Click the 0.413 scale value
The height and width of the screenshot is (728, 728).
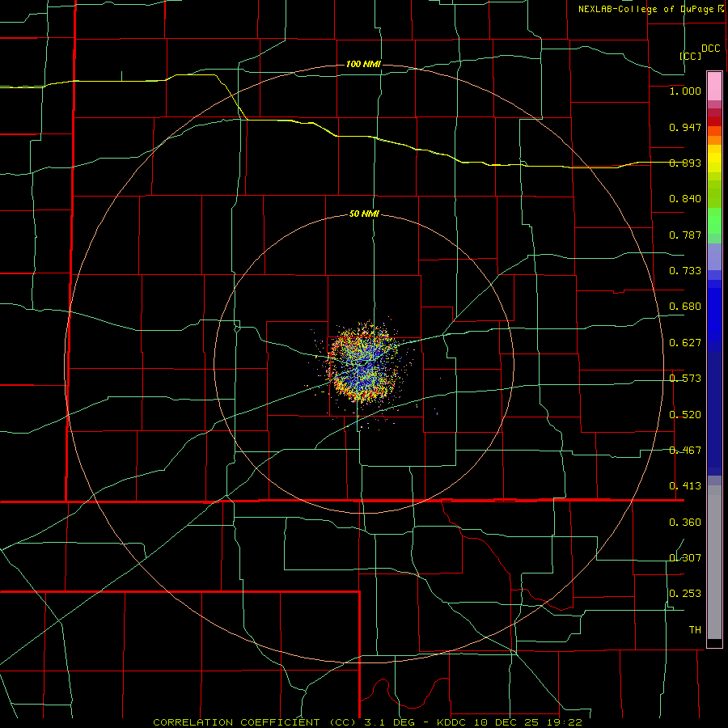coord(685,486)
